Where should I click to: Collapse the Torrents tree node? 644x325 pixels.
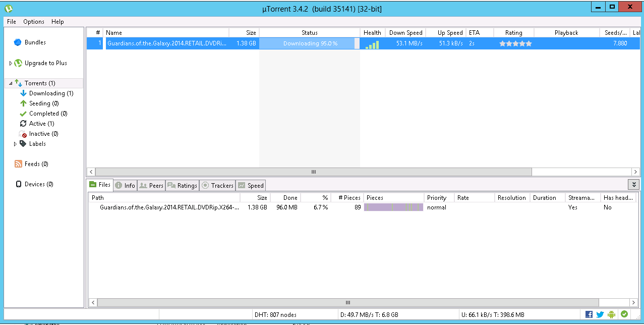11,83
